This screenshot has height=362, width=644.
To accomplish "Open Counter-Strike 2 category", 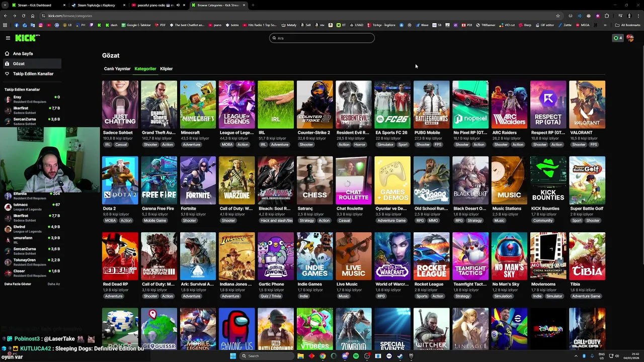I will tap(315, 104).
